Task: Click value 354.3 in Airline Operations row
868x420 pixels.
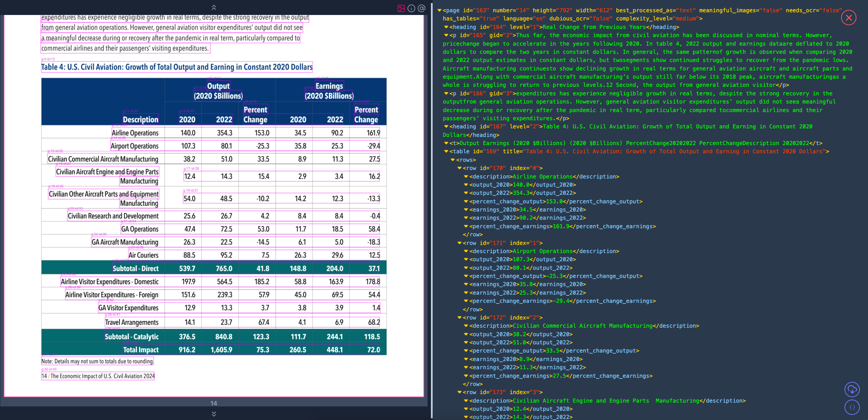Action: click(x=225, y=133)
